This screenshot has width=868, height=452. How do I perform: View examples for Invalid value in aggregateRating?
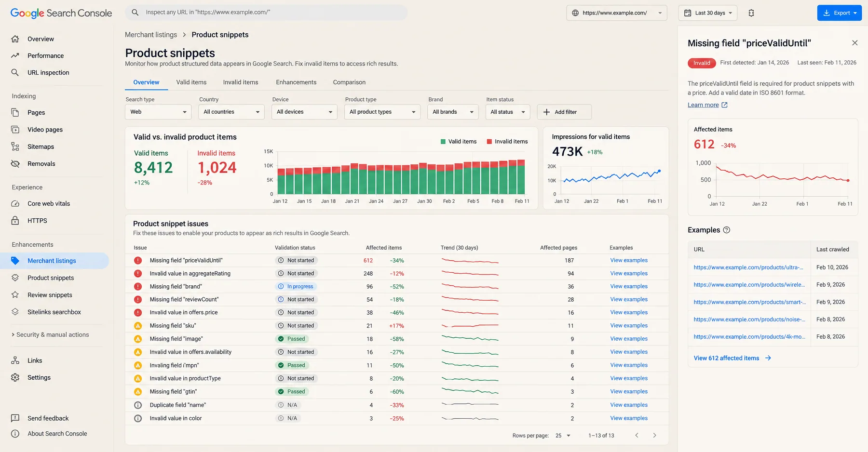629,274
